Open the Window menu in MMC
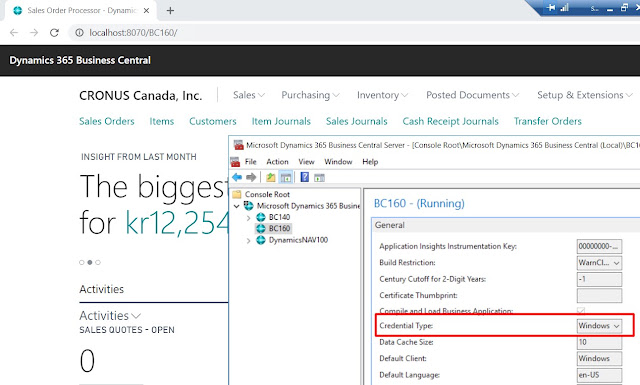 pos(338,162)
